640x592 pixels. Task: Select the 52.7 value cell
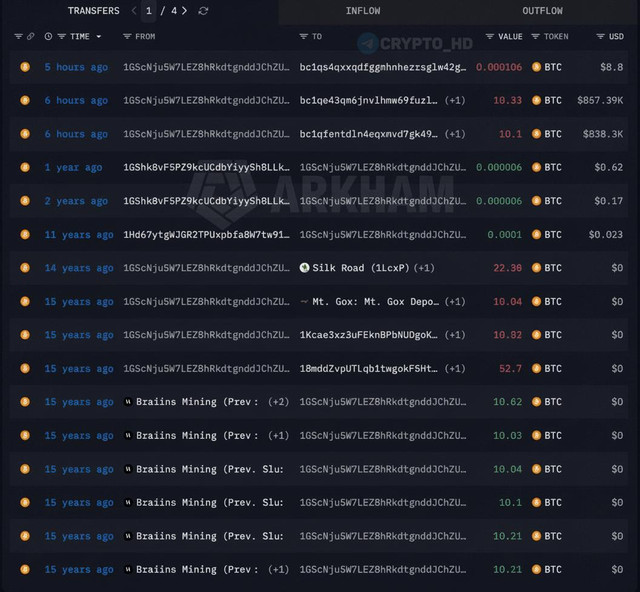[510, 369]
